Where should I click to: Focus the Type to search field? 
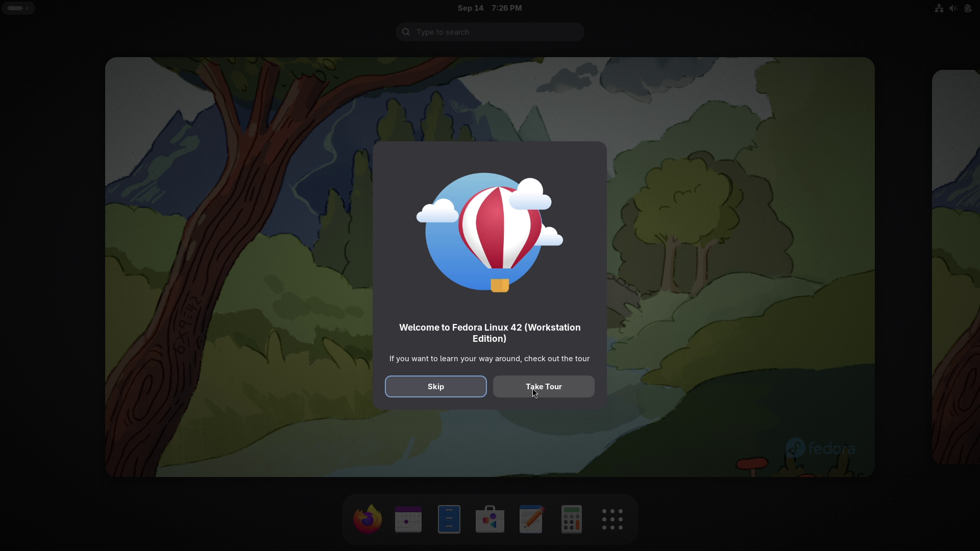coord(490,32)
